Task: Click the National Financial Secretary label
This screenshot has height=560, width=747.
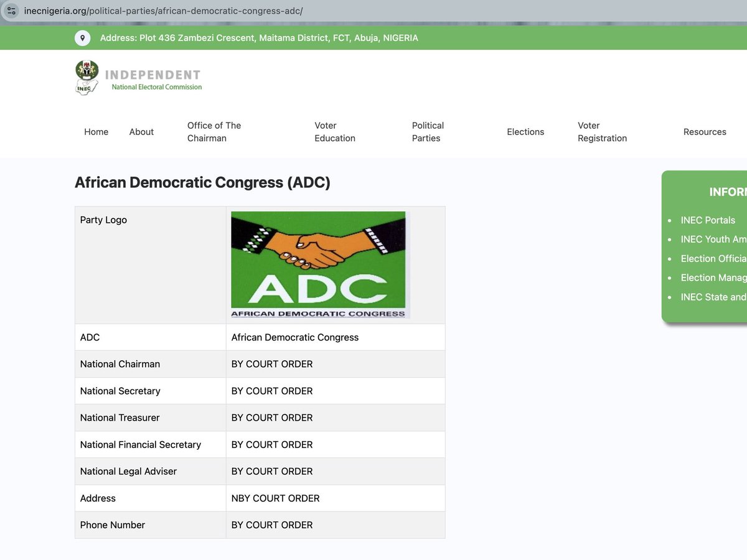Action: coord(141,444)
